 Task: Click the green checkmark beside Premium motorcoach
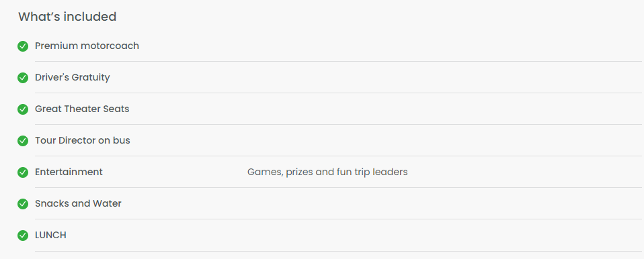(x=23, y=46)
